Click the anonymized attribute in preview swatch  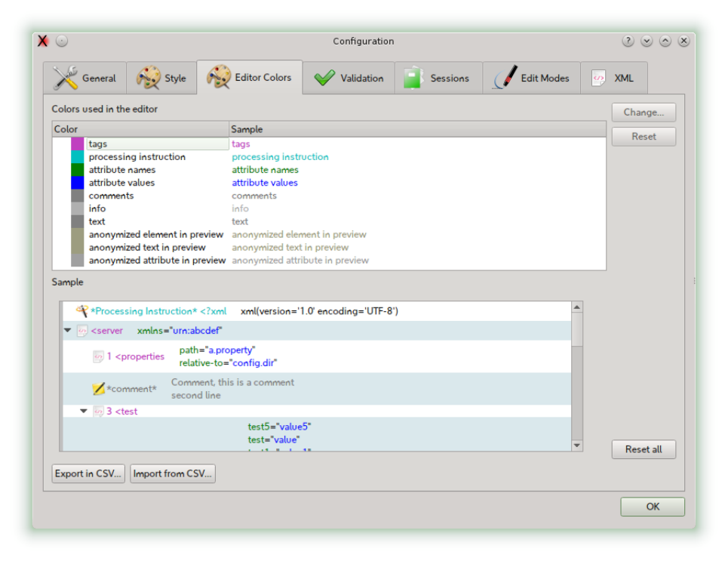pyautogui.click(x=78, y=260)
